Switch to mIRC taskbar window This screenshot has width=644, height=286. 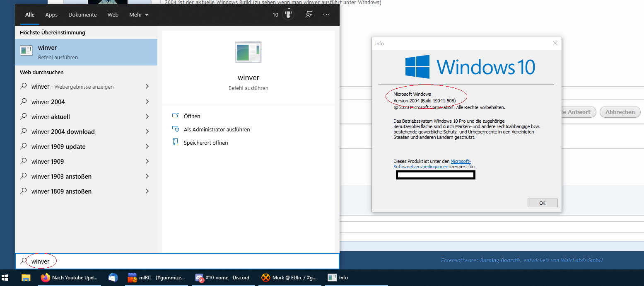(x=156, y=278)
